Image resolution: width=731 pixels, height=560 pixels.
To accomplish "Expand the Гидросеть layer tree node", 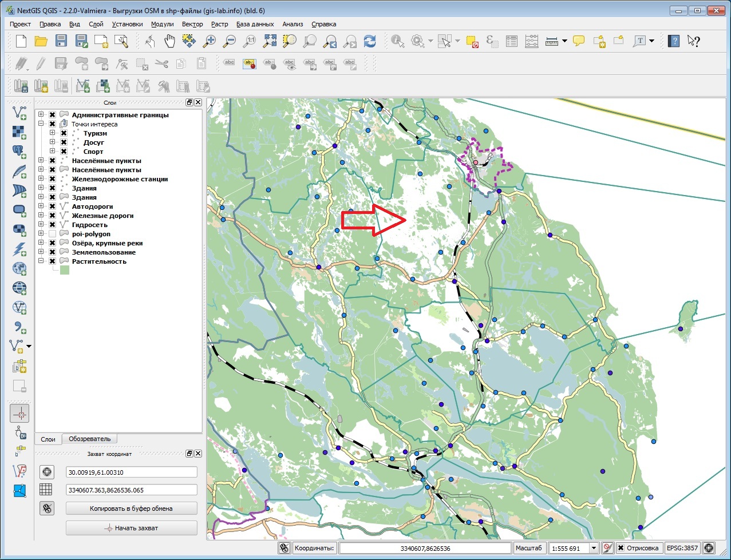I will [41, 225].
